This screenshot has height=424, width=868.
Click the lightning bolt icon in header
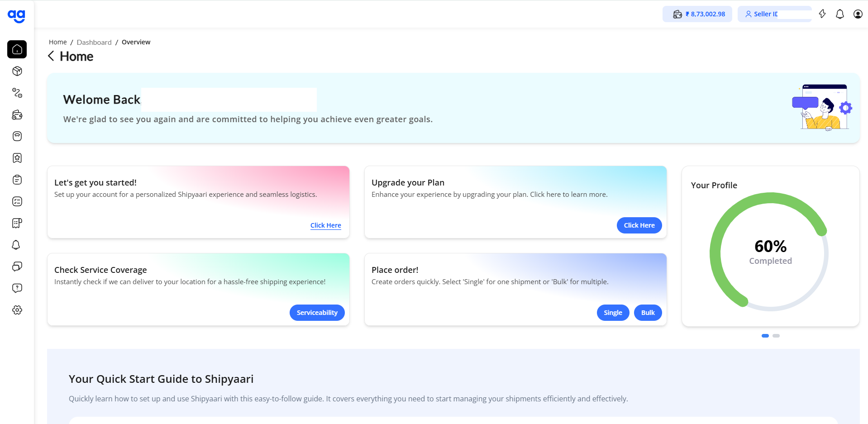822,14
